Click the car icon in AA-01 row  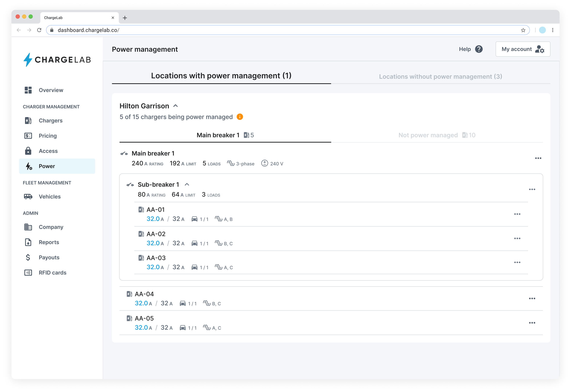click(x=194, y=219)
